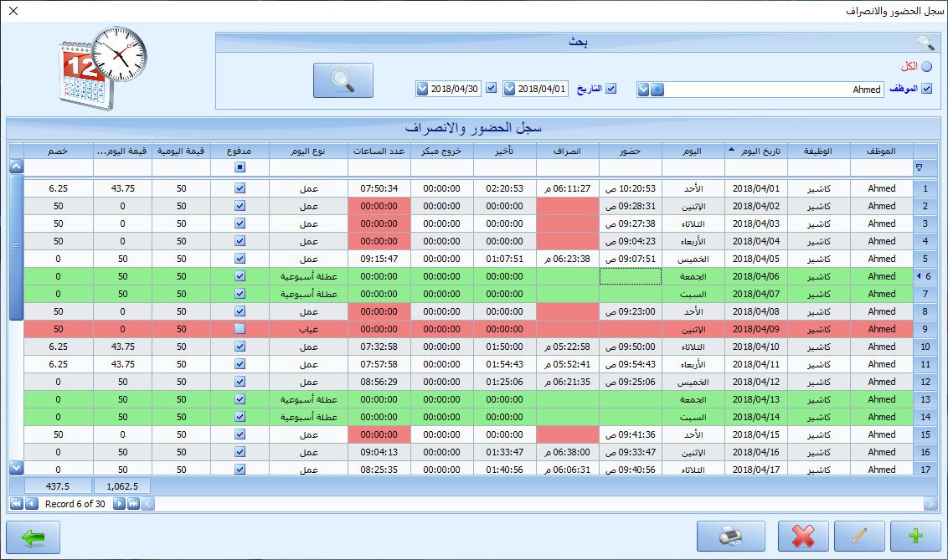Click the blue plus icon beside employee field
The image size is (948, 560).
coord(657,89)
